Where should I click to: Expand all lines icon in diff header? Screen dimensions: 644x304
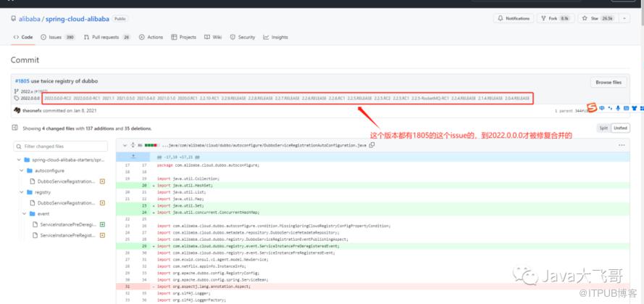coord(133,145)
